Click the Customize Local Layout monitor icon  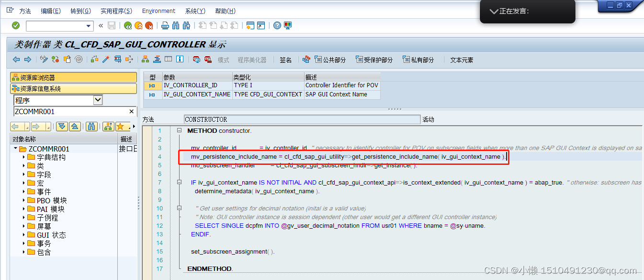[x=288, y=25]
